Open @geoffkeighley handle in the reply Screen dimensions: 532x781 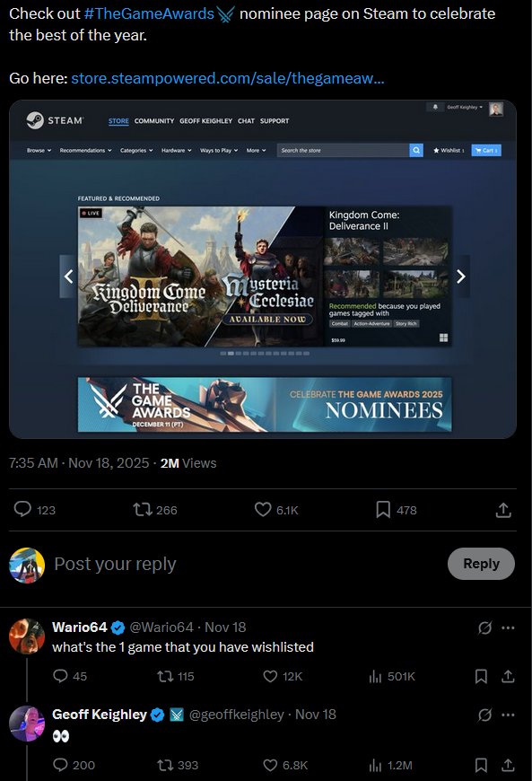236,715
